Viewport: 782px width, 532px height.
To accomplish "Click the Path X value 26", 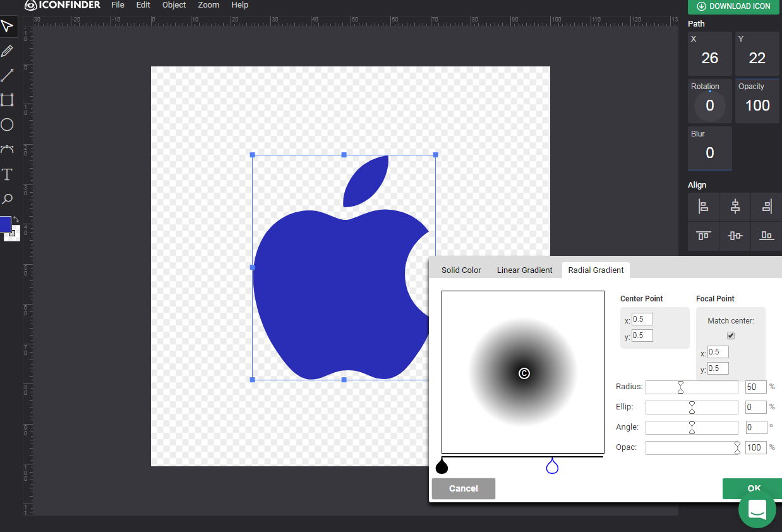I will pyautogui.click(x=710, y=58).
